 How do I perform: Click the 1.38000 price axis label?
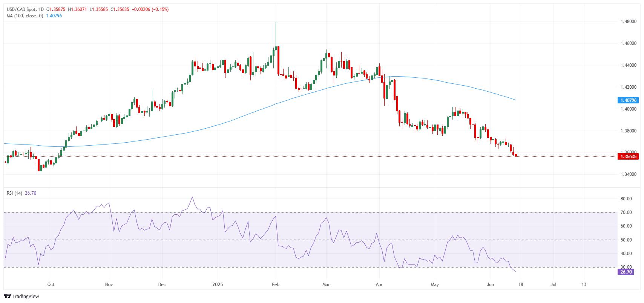point(628,131)
